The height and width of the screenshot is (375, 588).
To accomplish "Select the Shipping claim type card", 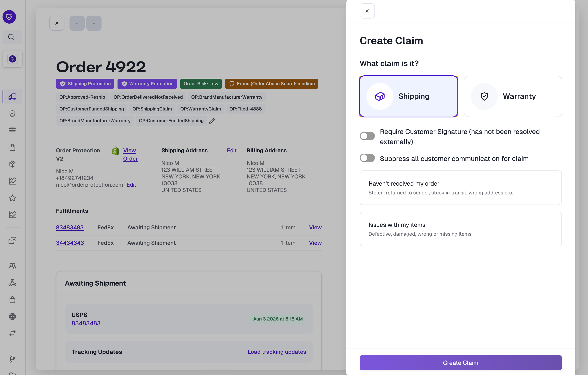I will tap(408, 96).
